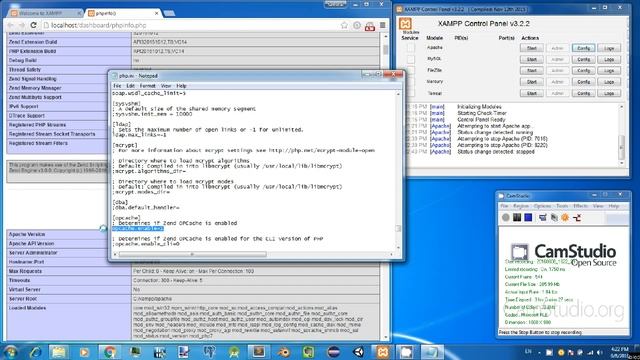The image size is (640, 360).
Task: Open the Tomcat Logs button in XAMPP
Action: click(x=609, y=93)
